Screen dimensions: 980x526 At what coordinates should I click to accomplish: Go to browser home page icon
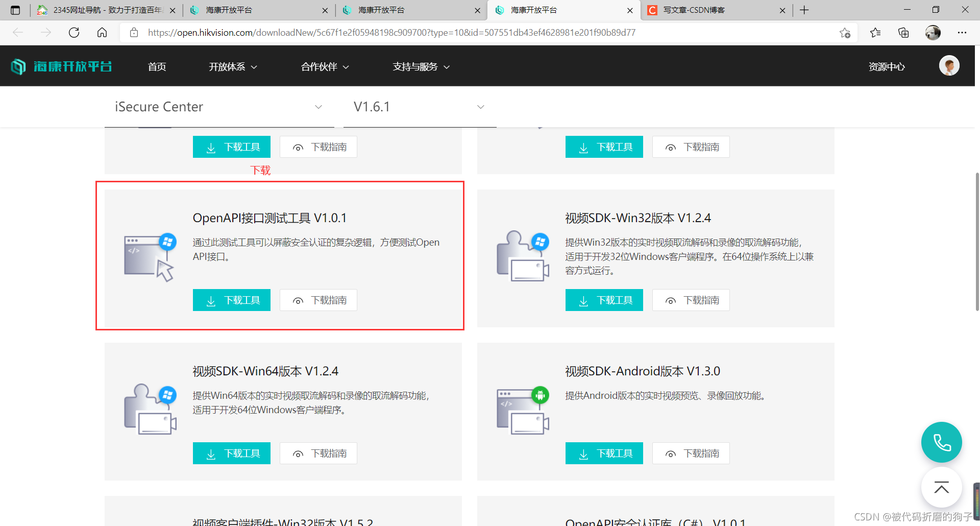pyautogui.click(x=102, y=33)
